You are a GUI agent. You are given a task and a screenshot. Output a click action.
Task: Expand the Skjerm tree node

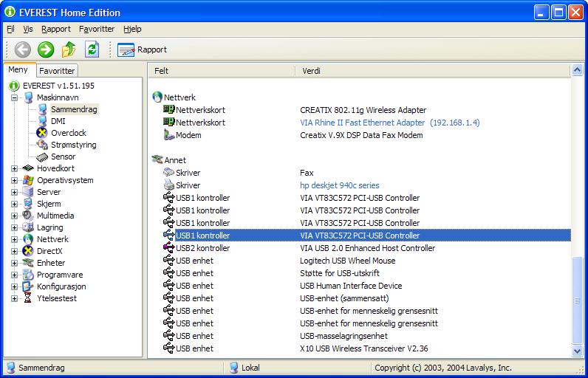14,205
